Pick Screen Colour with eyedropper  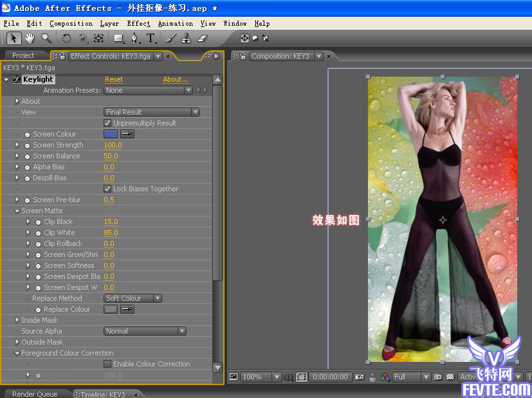(x=127, y=134)
